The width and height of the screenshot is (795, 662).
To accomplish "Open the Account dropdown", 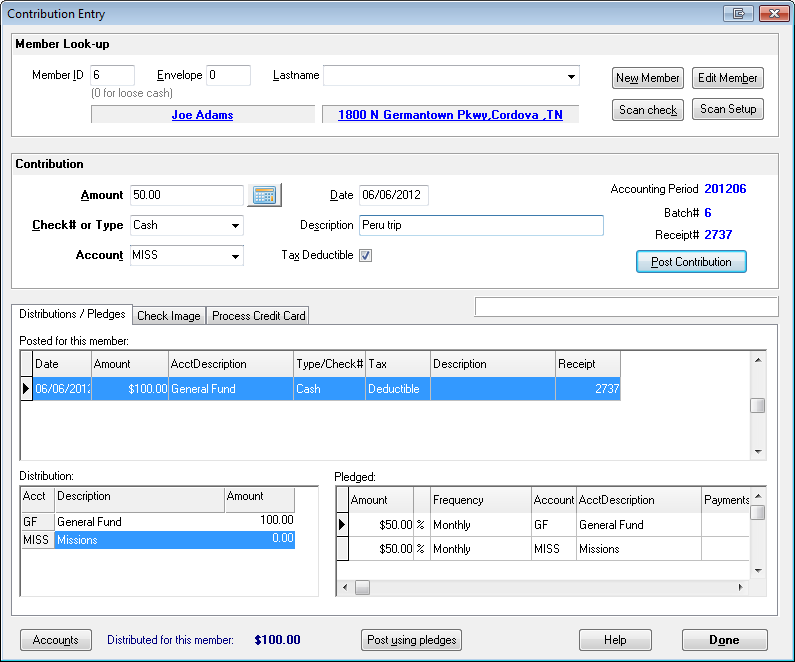I will [x=235, y=256].
